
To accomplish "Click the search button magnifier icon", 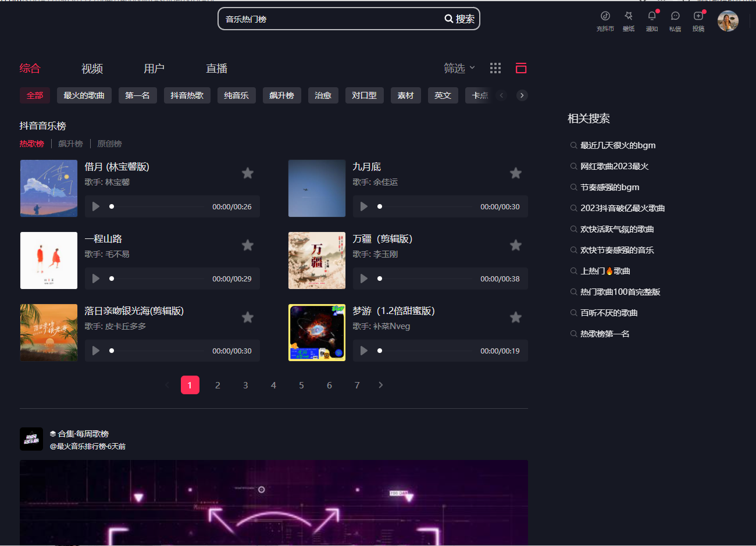I will click(449, 19).
